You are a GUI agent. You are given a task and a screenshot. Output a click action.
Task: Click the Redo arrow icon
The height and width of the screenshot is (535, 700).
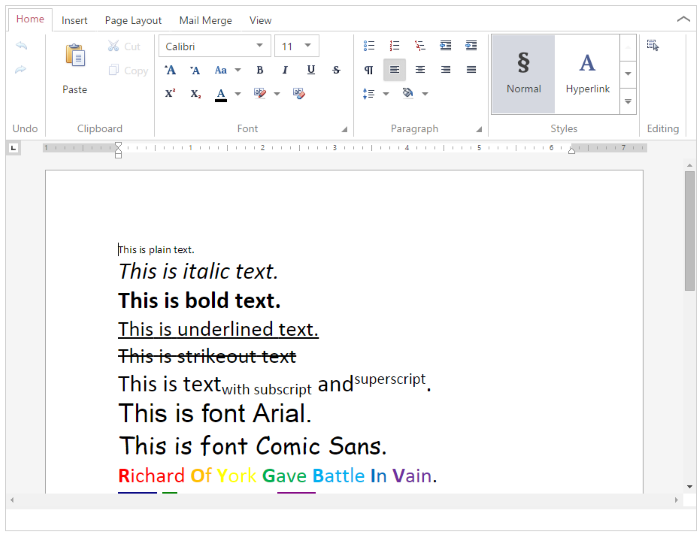(x=21, y=70)
